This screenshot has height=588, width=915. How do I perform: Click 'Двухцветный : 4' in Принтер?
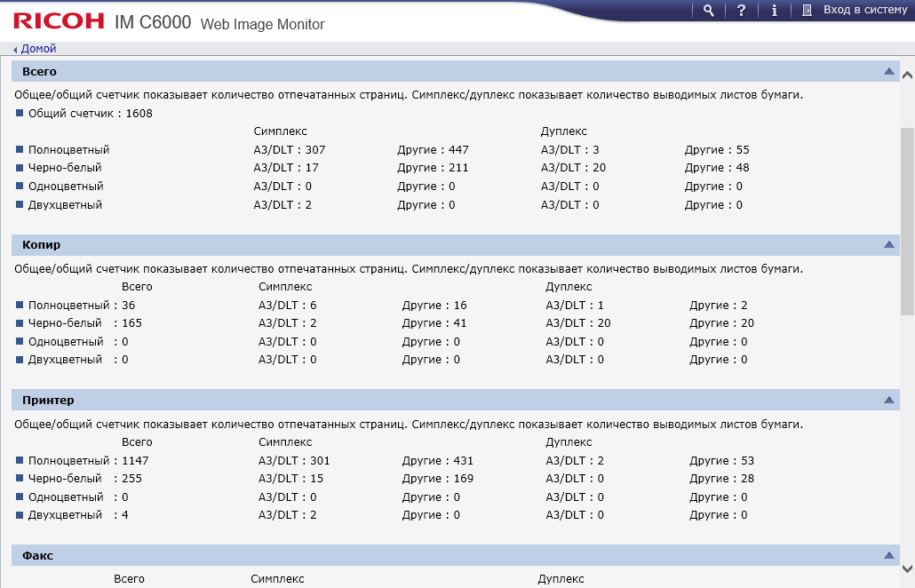pos(78,514)
